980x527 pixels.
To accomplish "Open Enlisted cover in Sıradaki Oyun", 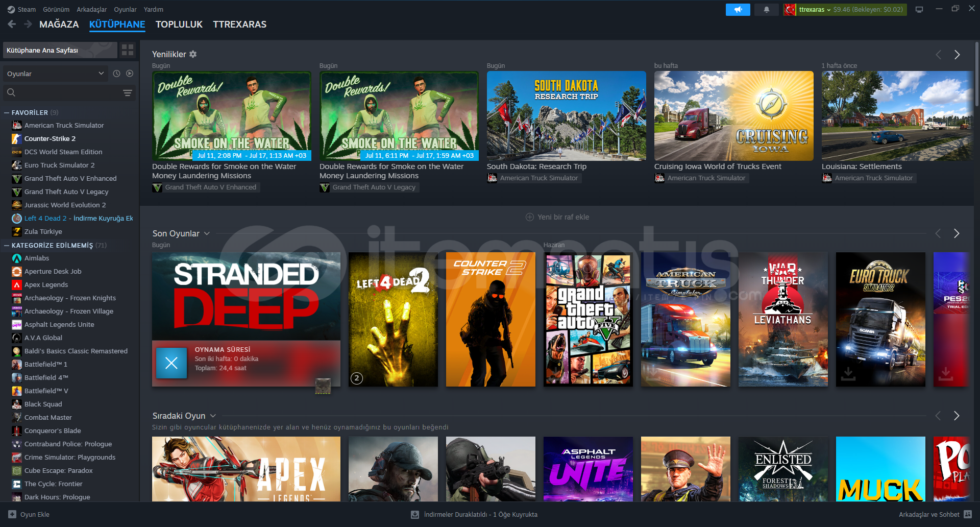I will [783, 469].
